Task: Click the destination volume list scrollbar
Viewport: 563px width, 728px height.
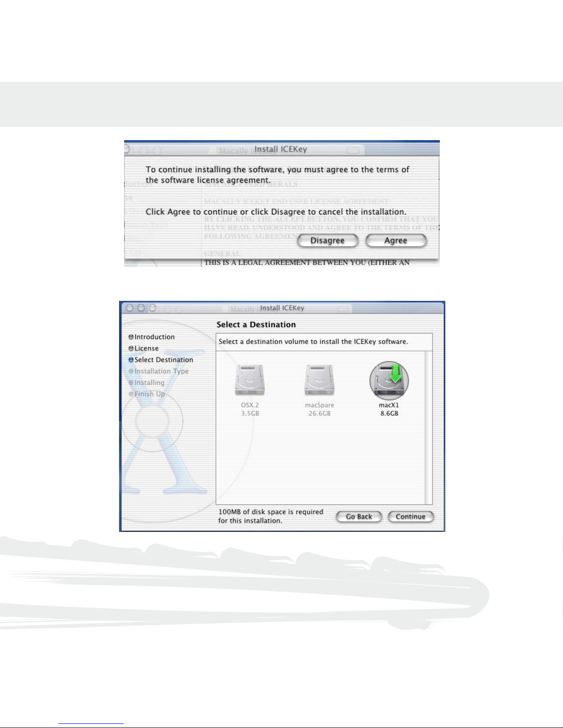Action: pos(428,427)
